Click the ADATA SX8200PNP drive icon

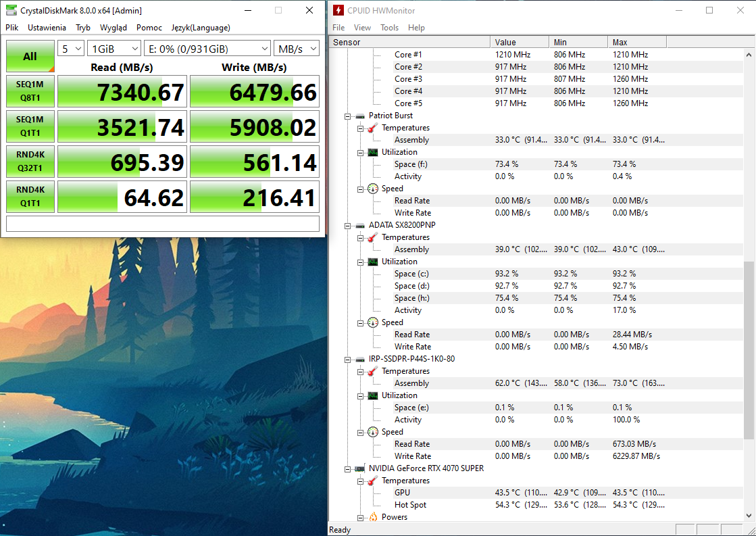coord(360,225)
